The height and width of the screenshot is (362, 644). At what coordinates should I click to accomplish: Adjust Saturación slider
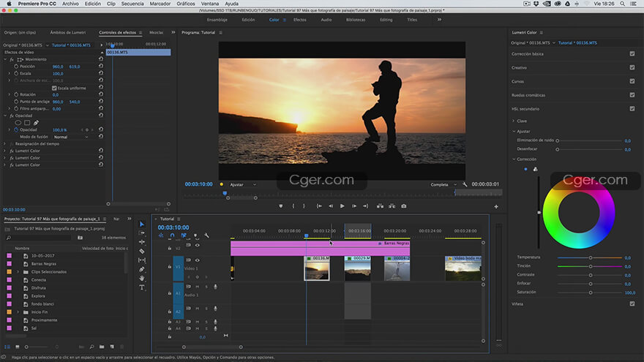(x=590, y=293)
